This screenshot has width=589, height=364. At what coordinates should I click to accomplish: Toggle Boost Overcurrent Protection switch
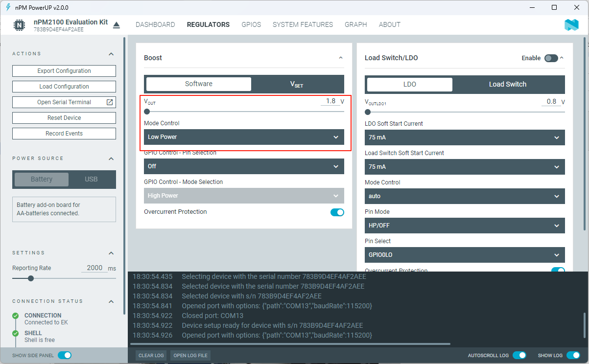point(337,212)
